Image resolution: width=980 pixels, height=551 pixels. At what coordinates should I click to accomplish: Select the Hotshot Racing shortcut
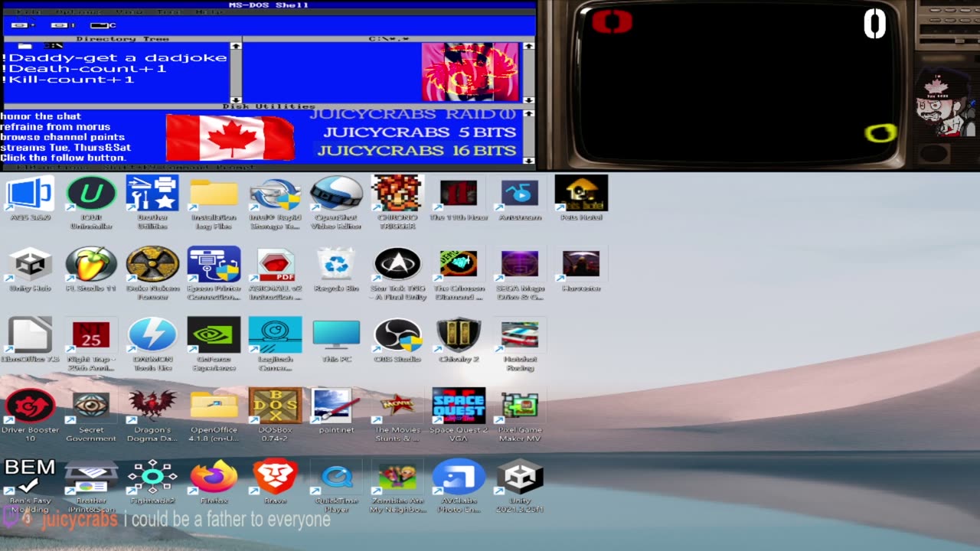520,344
